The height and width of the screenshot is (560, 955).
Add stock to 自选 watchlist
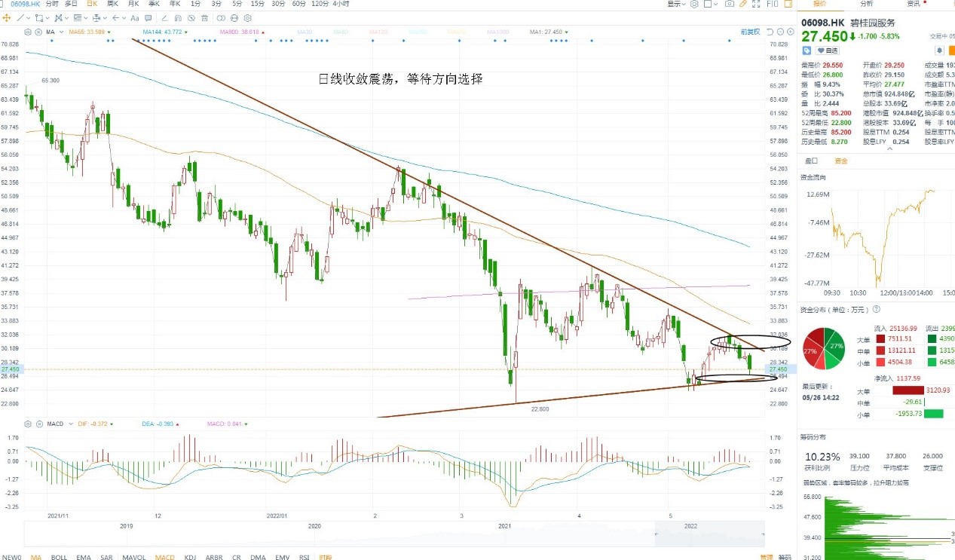(x=827, y=50)
